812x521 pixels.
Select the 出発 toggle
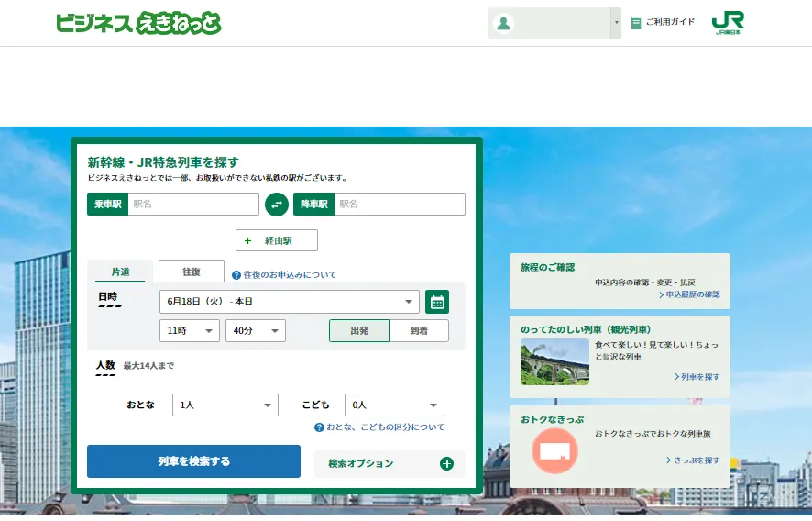coord(359,331)
